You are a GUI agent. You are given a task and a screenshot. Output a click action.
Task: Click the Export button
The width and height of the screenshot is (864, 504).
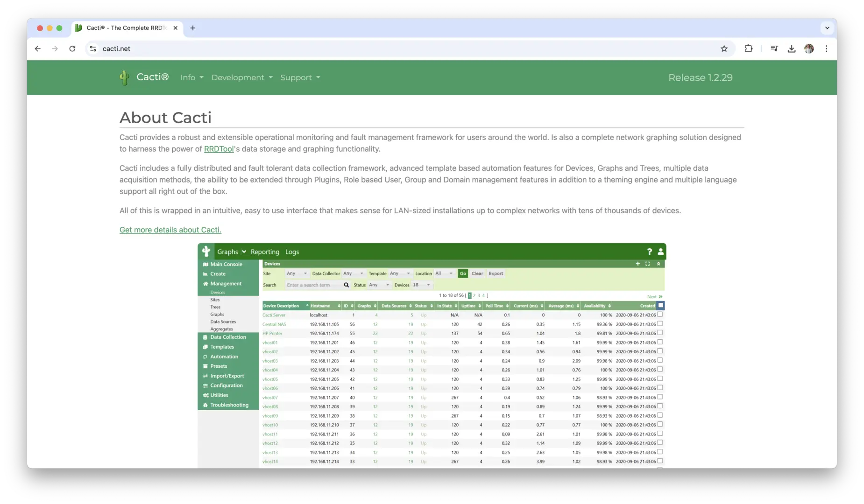click(496, 273)
